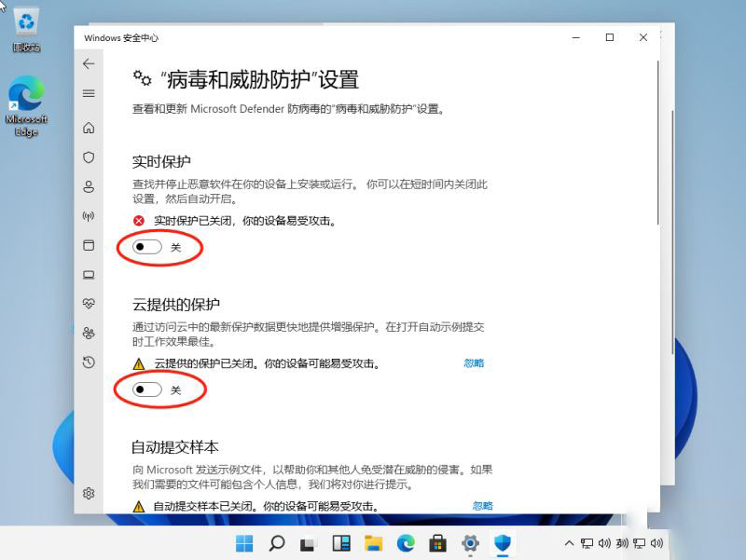Open Firewall & network protection icon
The width and height of the screenshot is (746, 560).
(x=89, y=216)
